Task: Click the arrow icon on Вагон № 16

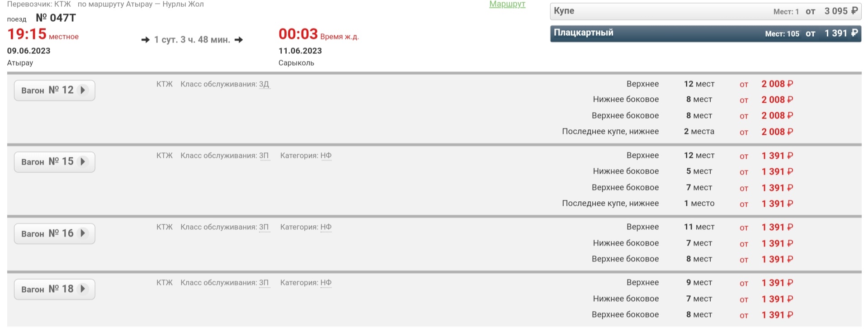Action: [83, 233]
